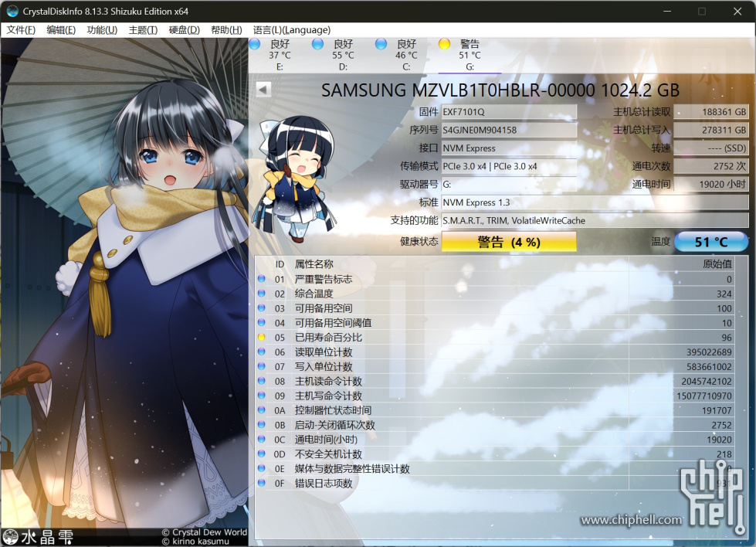Click the status dot of attribute 03
The height and width of the screenshot is (547, 756).
[x=262, y=307]
